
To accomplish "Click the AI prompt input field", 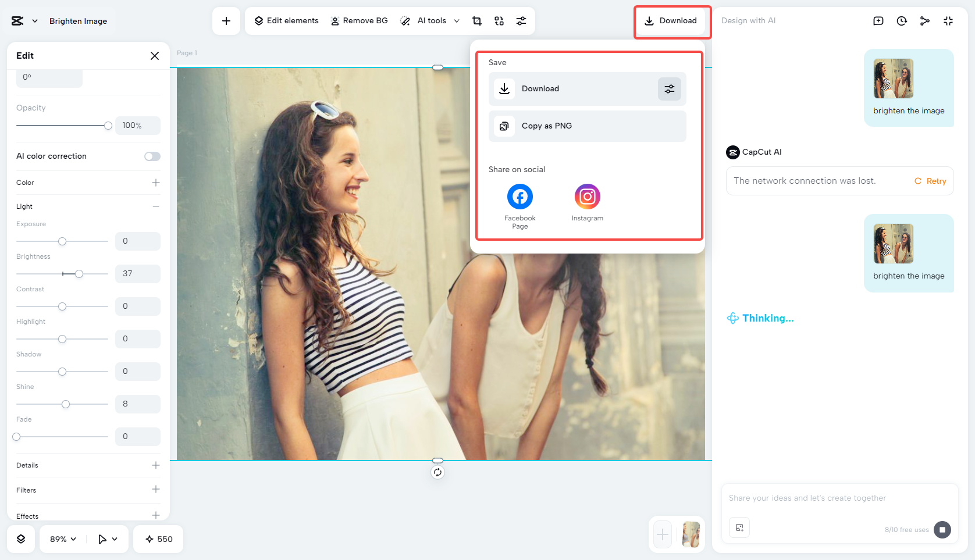I will click(839, 498).
